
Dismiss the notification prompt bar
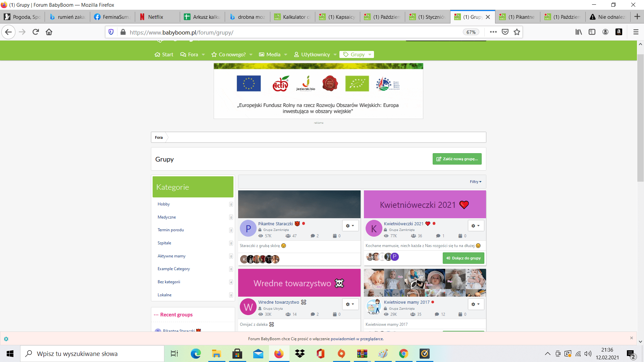[631, 338]
